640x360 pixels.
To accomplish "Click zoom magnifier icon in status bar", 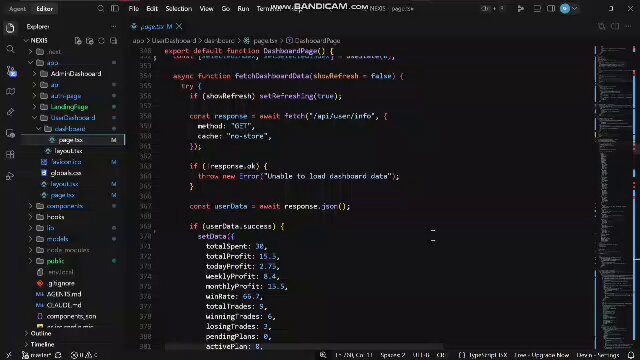I will tap(323, 355).
